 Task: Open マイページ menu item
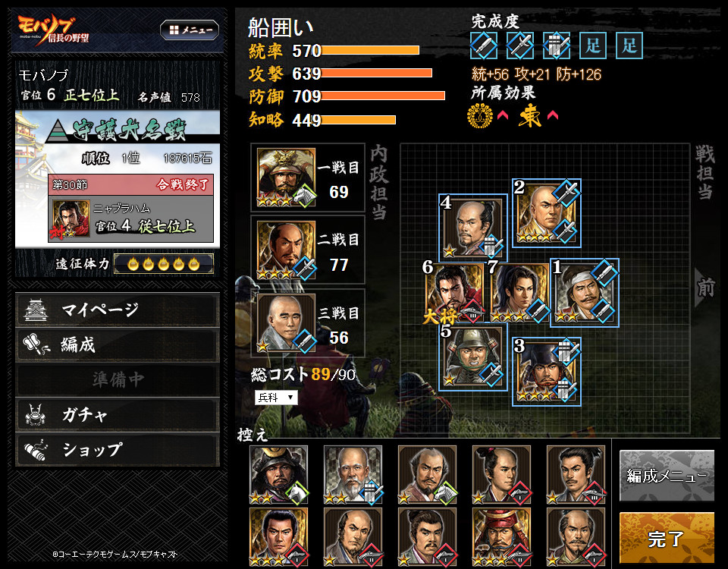118,310
